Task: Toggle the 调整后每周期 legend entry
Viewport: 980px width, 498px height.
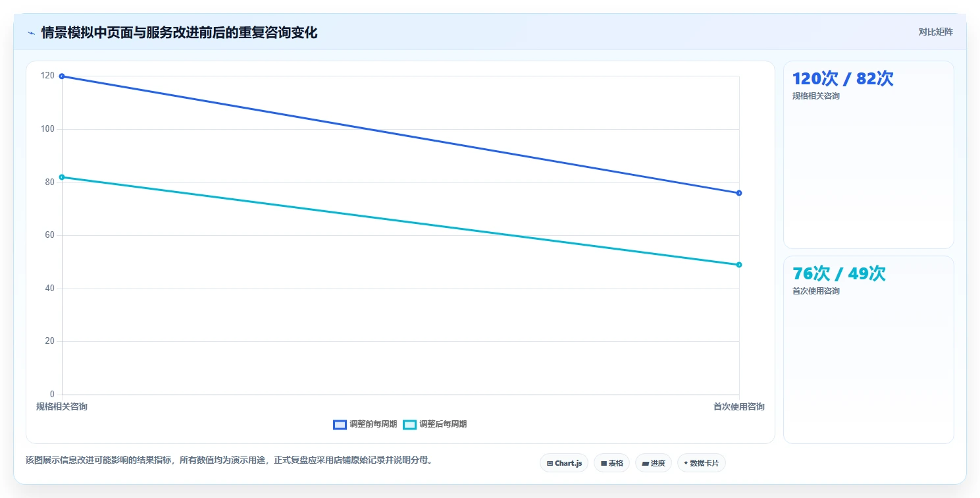Action: [x=434, y=424]
